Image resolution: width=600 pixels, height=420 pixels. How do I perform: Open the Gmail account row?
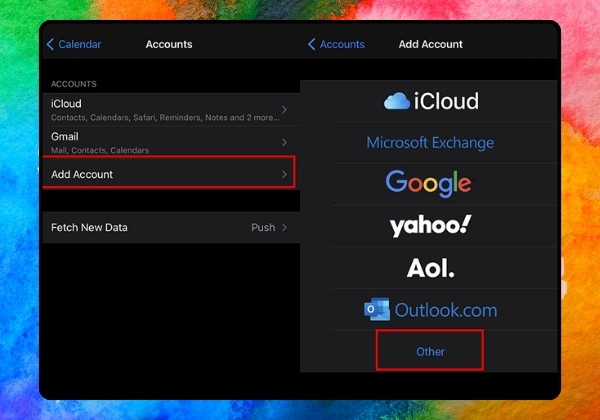[171, 142]
